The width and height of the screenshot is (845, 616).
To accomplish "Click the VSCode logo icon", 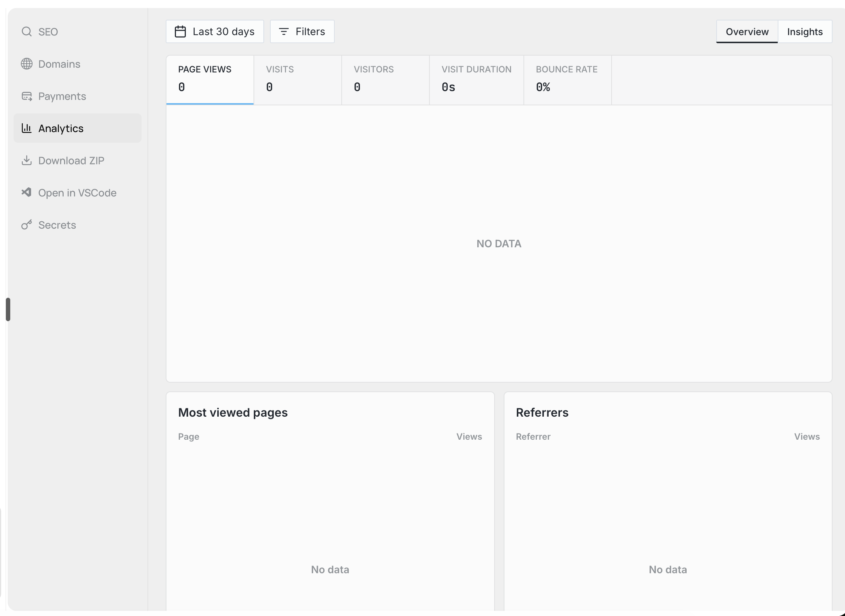I will (26, 192).
